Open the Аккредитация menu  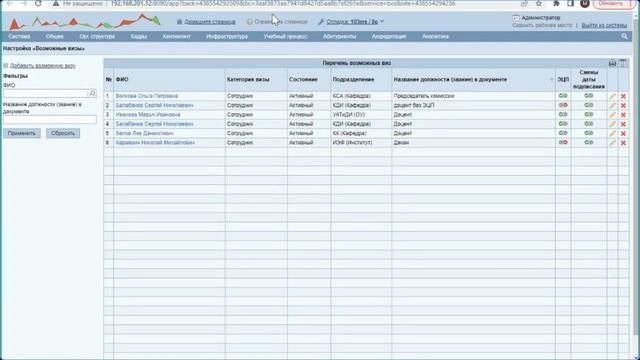tap(389, 36)
